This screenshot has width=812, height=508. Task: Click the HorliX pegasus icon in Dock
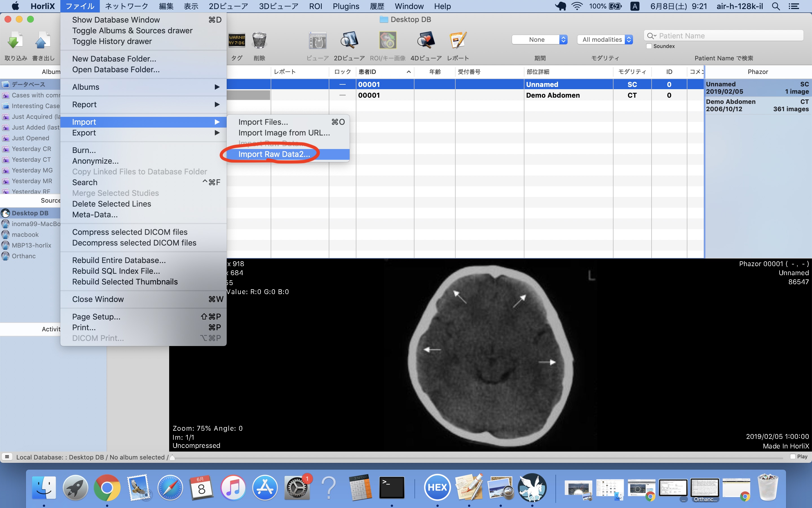tap(532, 487)
